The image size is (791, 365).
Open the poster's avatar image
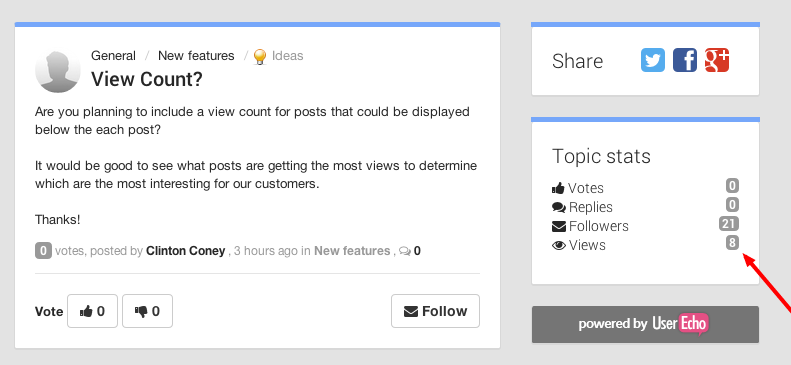(58, 71)
